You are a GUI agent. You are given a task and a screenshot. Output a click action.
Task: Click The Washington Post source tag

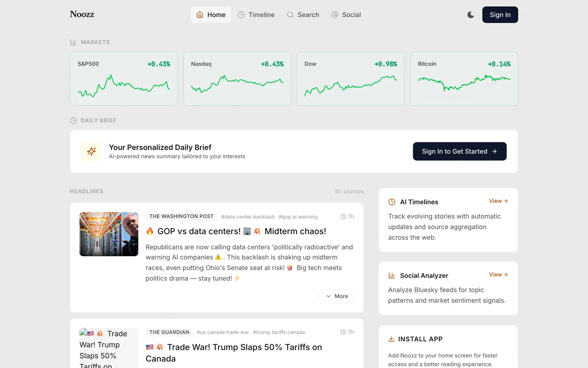(181, 216)
